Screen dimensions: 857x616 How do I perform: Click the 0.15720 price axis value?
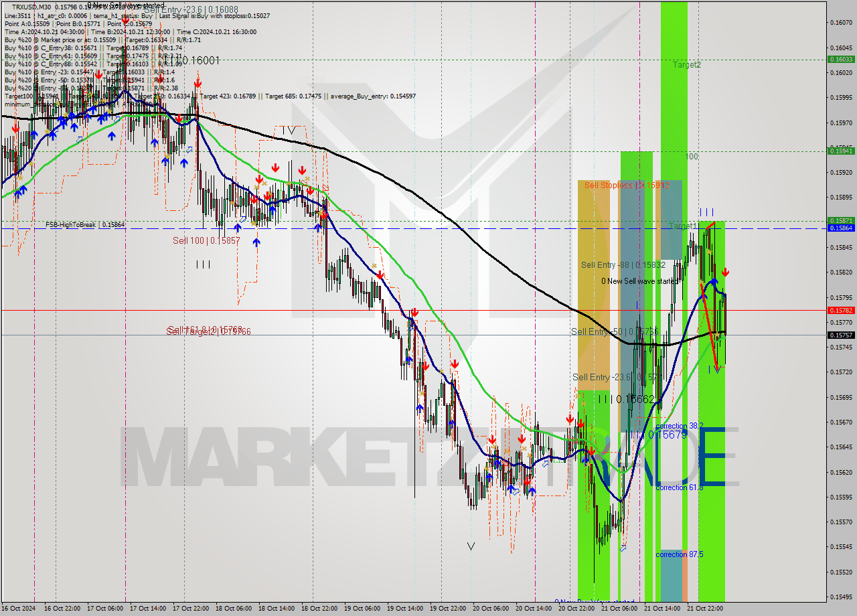click(x=841, y=372)
